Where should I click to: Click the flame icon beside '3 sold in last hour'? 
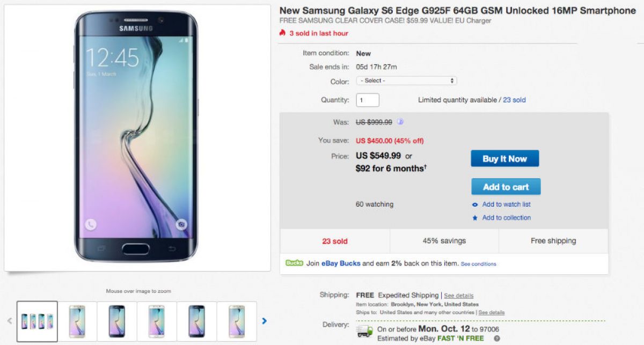(x=283, y=33)
